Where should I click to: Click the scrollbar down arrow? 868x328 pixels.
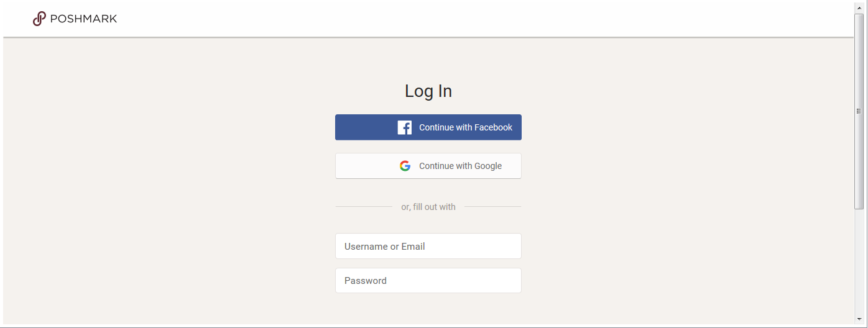click(859, 319)
